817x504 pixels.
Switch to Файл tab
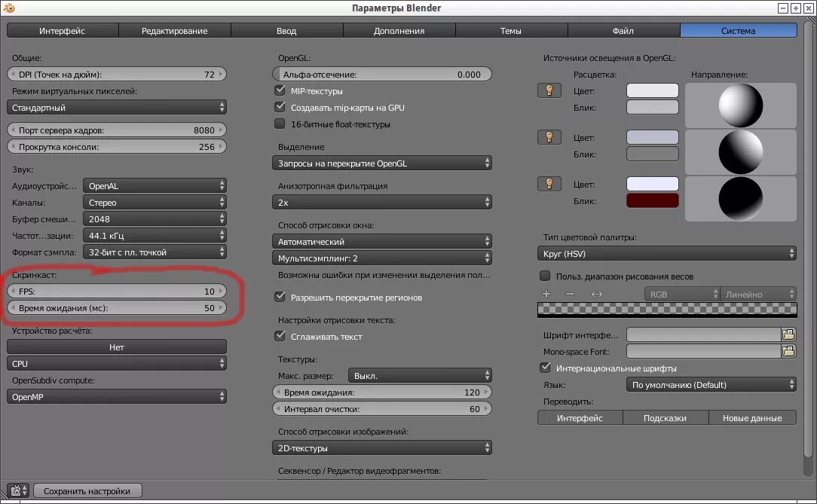[623, 31]
